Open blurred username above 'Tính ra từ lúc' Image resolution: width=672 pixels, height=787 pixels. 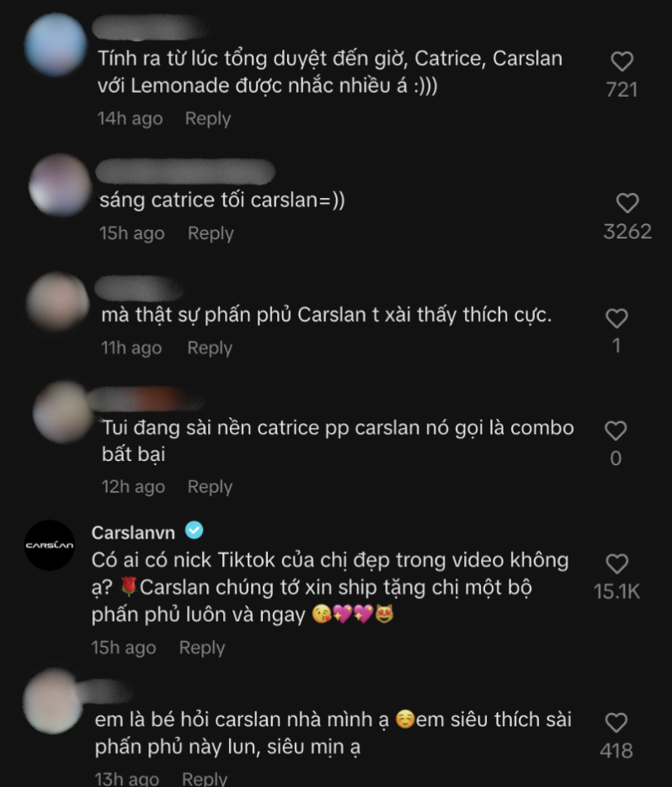149,27
